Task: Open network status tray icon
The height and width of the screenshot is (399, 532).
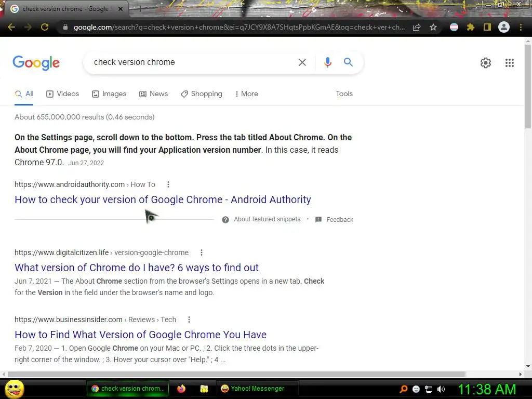Action: point(429,389)
